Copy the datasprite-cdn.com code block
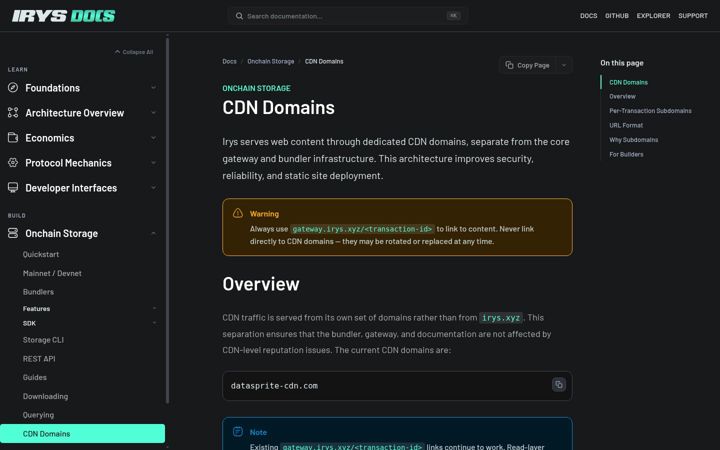The height and width of the screenshot is (450, 720). 559,385
